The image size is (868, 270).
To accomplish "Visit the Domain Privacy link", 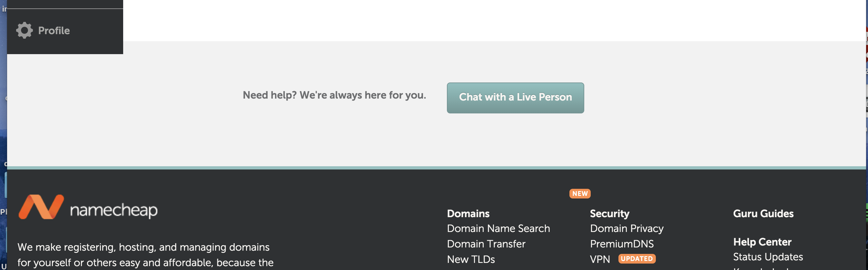I will 626,228.
